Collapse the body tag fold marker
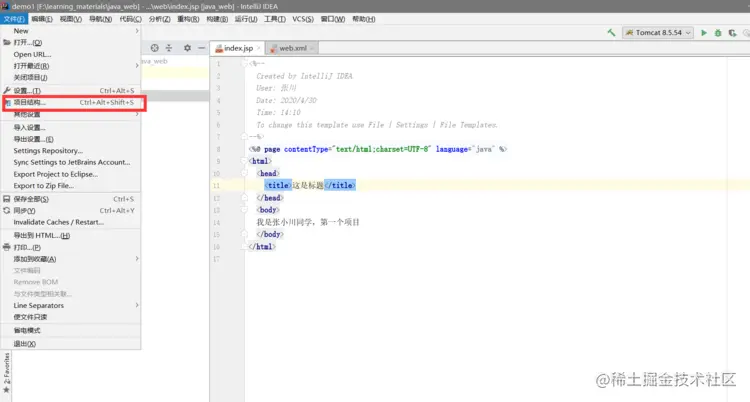Image resolution: width=750 pixels, height=402 pixels. 244,210
